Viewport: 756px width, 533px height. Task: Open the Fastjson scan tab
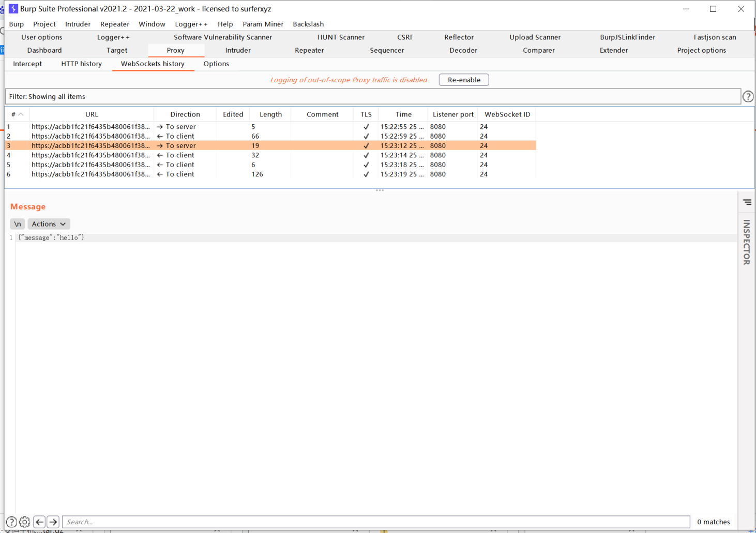pos(715,37)
